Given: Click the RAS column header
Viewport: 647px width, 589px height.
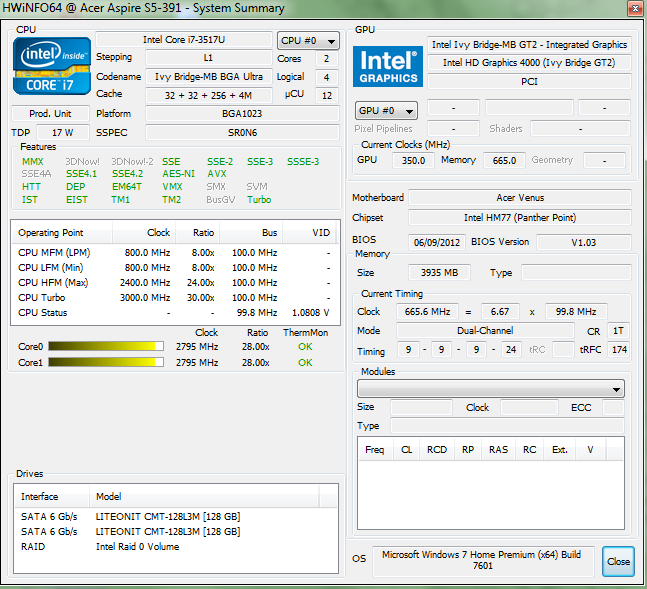Looking at the screenshot, I should (498, 449).
